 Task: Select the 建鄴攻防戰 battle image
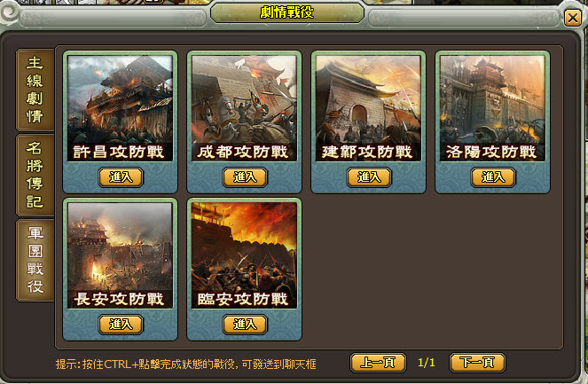[368, 108]
